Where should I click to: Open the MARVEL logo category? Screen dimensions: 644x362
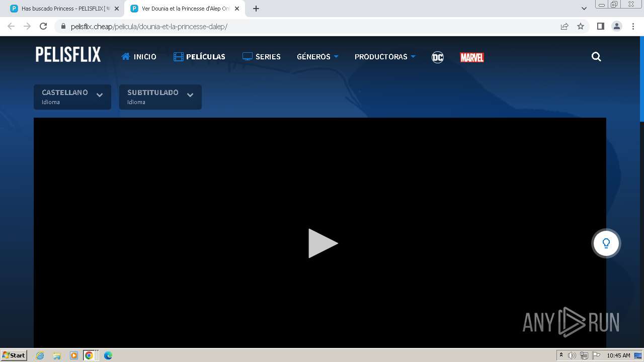pos(472,57)
